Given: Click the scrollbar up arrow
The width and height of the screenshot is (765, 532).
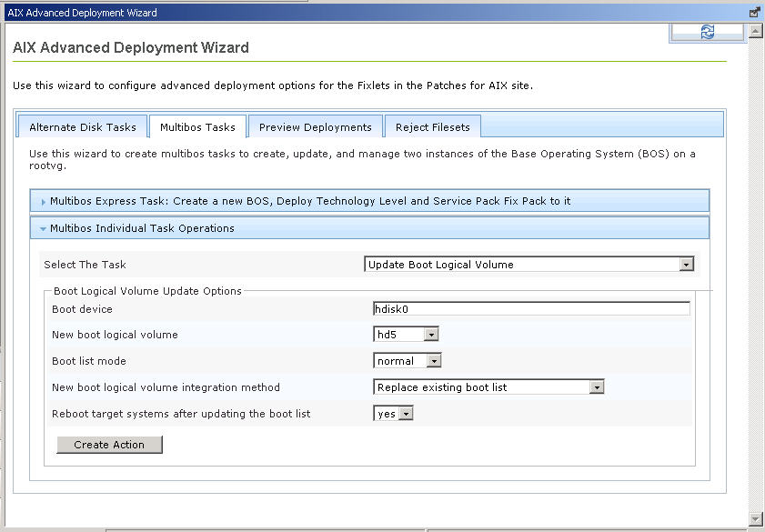Looking at the screenshot, I should point(755,31).
